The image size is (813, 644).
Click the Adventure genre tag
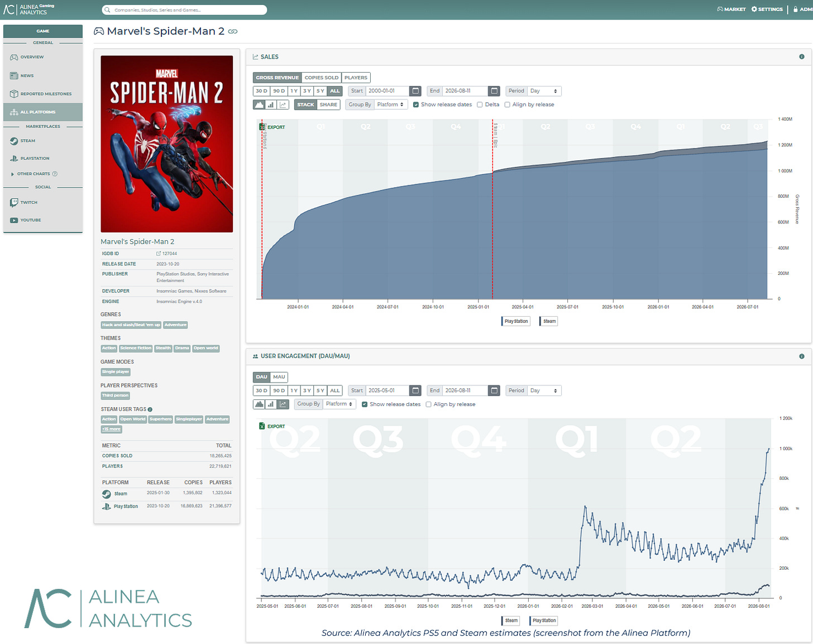tap(175, 325)
